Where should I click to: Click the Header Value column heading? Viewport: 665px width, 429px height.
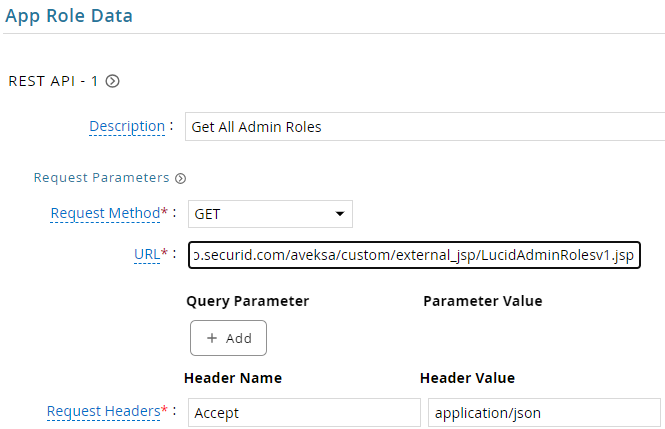[x=467, y=378]
